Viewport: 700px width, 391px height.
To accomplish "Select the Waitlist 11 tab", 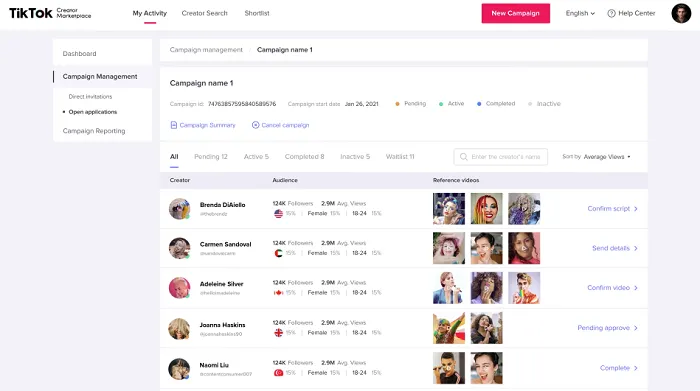I will [x=400, y=157].
